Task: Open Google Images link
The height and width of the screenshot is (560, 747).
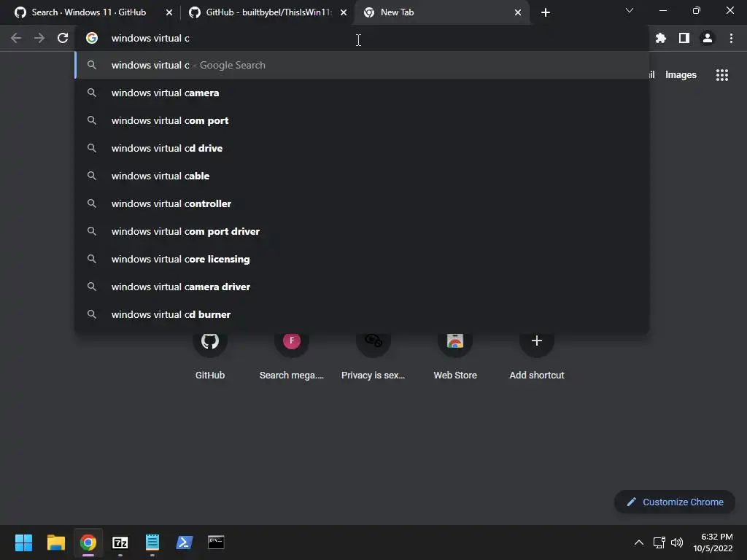Action: click(x=681, y=75)
